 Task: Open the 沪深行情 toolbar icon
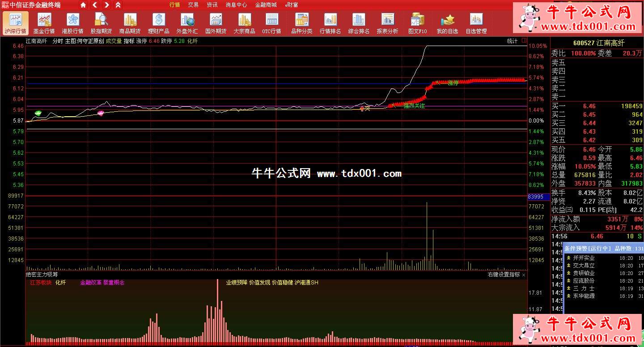click(x=15, y=23)
